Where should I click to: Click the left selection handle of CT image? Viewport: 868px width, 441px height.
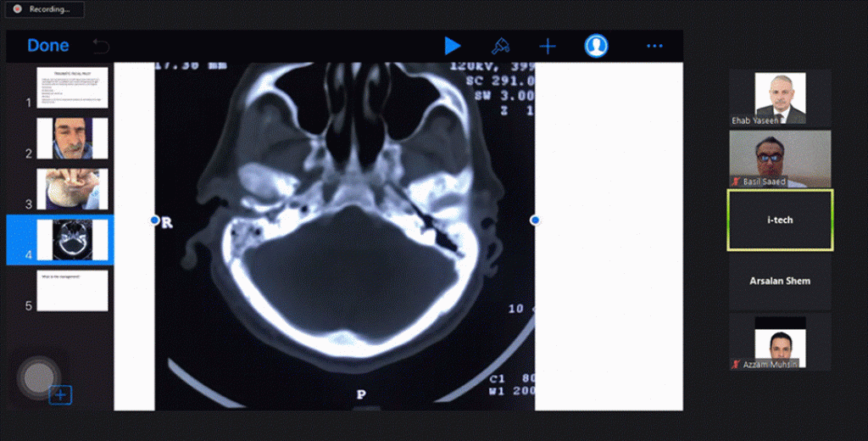(x=154, y=220)
